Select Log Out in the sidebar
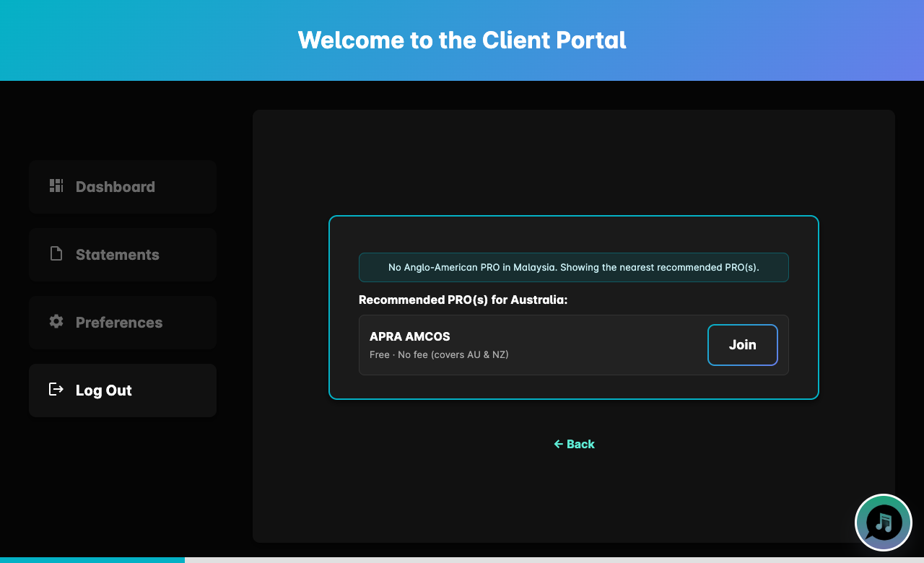The width and height of the screenshot is (924, 563). click(x=123, y=390)
